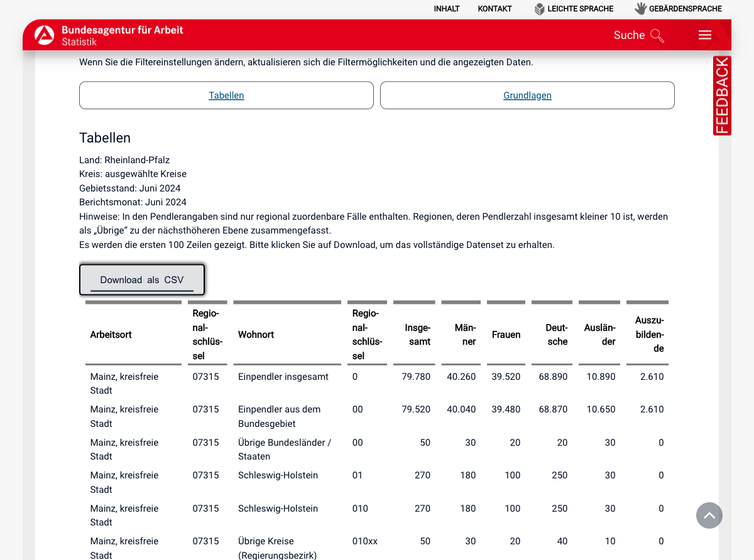
Task: Click the Suche label in the header
Action: 629,35
